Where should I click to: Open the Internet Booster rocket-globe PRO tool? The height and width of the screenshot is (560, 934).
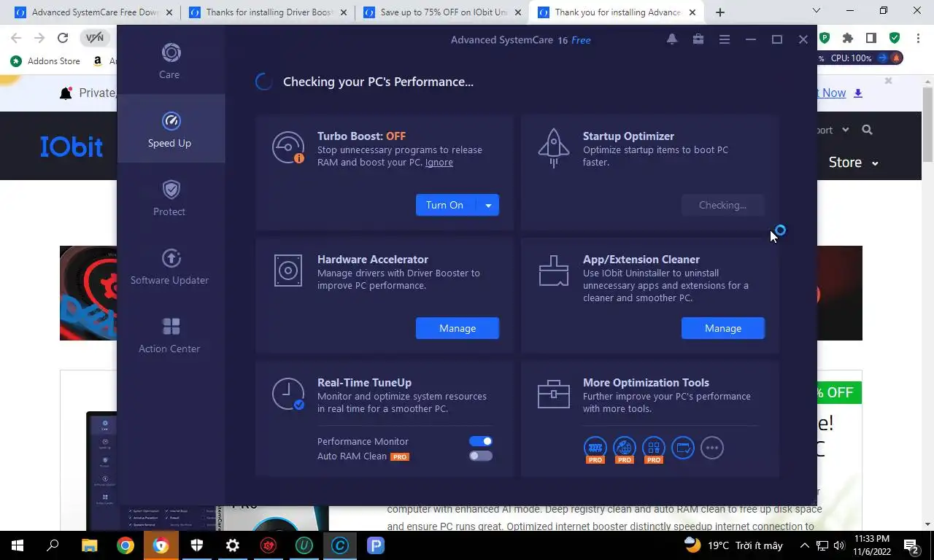pyautogui.click(x=625, y=448)
